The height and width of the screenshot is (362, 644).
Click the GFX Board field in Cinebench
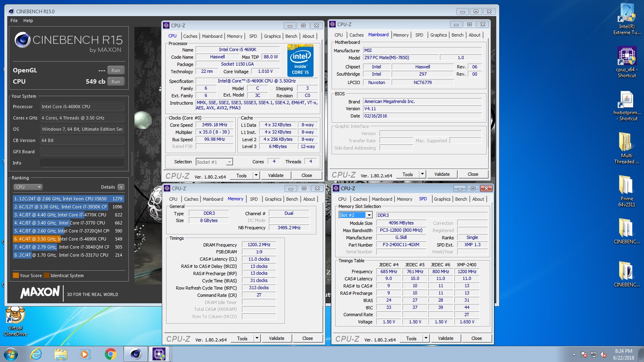pyautogui.click(x=82, y=152)
